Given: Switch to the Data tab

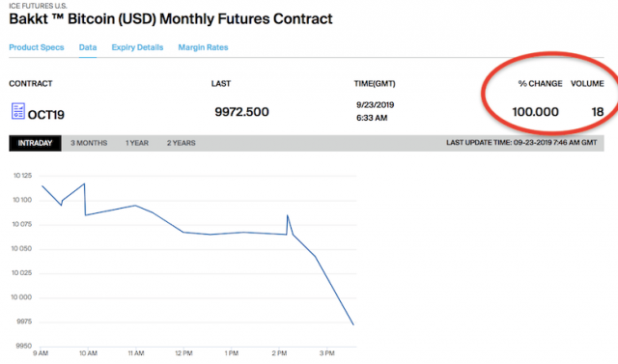Looking at the screenshot, I should click(88, 47).
